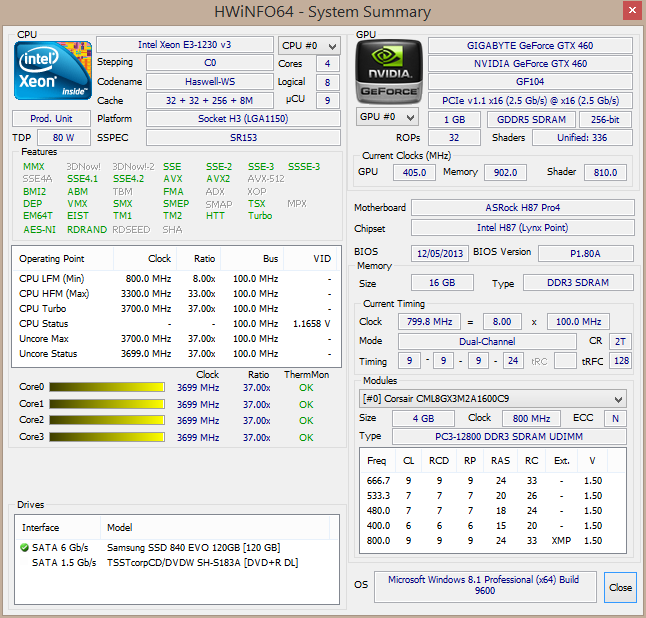Click the NVIDIA GeForce logo

pos(389,72)
